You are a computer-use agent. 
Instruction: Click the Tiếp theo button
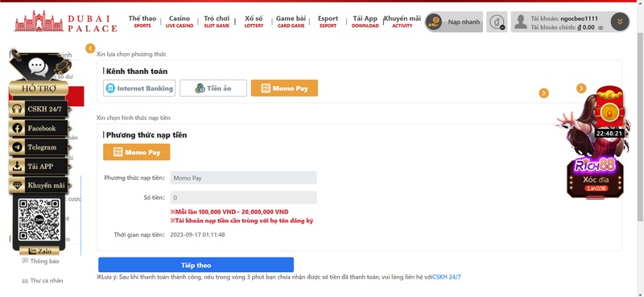(x=196, y=265)
